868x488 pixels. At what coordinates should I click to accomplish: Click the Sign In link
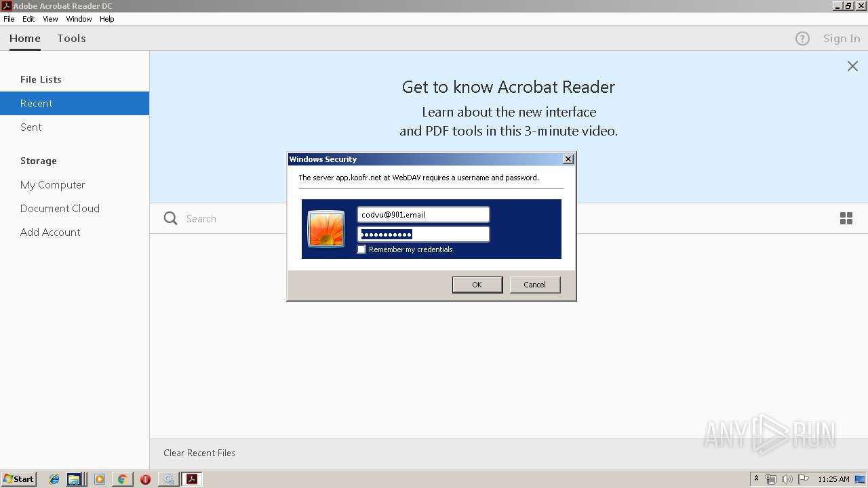pos(842,39)
